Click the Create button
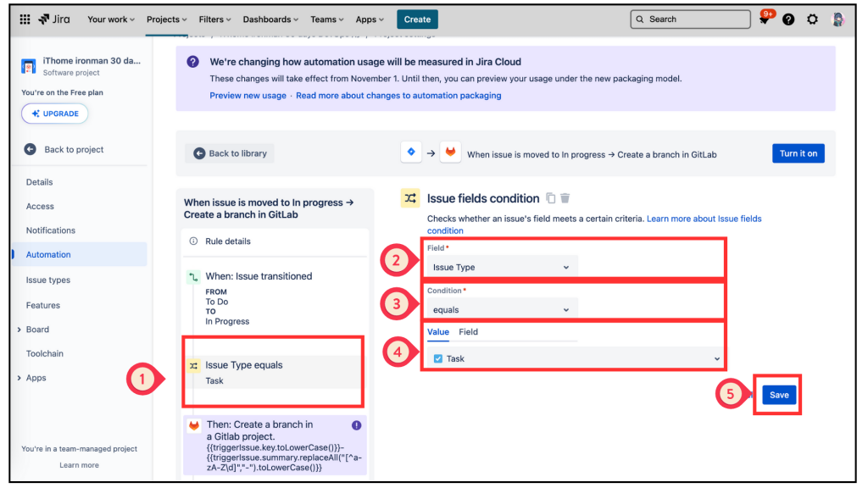 coord(417,19)
